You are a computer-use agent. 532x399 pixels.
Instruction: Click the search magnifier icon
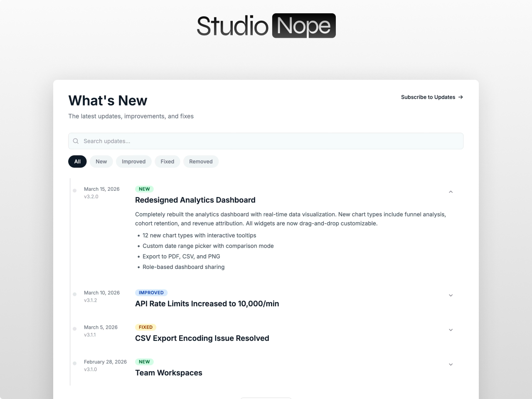tap(76, 141)
